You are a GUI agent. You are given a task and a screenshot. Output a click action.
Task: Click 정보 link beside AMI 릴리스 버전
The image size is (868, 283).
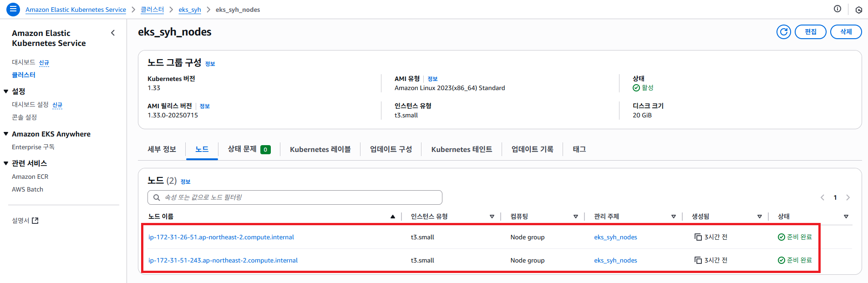click(x=204, y=106)
